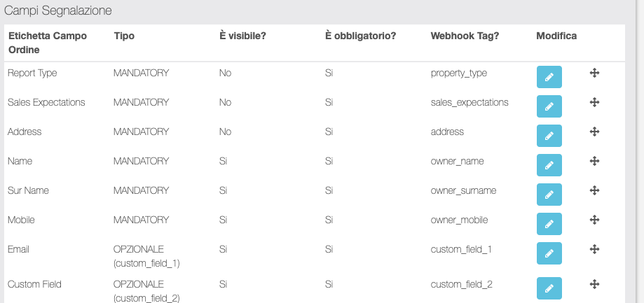Grab the reorder icon for Sales Expectations
This screenshot has height=303, width=644.
[x=594, y=102]
